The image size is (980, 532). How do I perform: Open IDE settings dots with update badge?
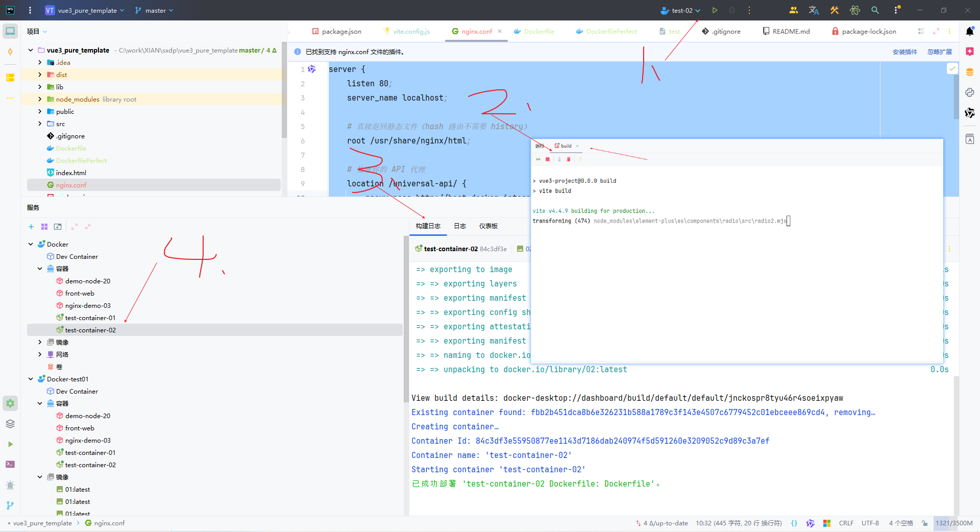click(x=897, y=10)
